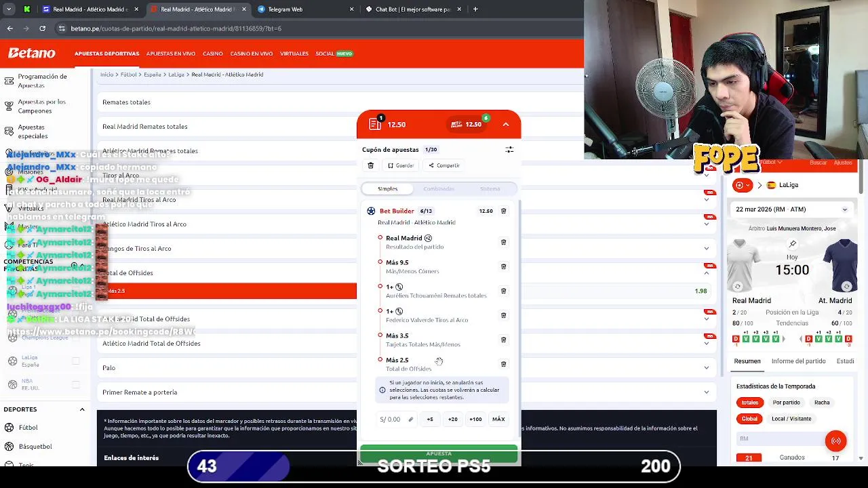Select the Global filter pill
This screenshot has width=868, height=488.
[749, 419]
